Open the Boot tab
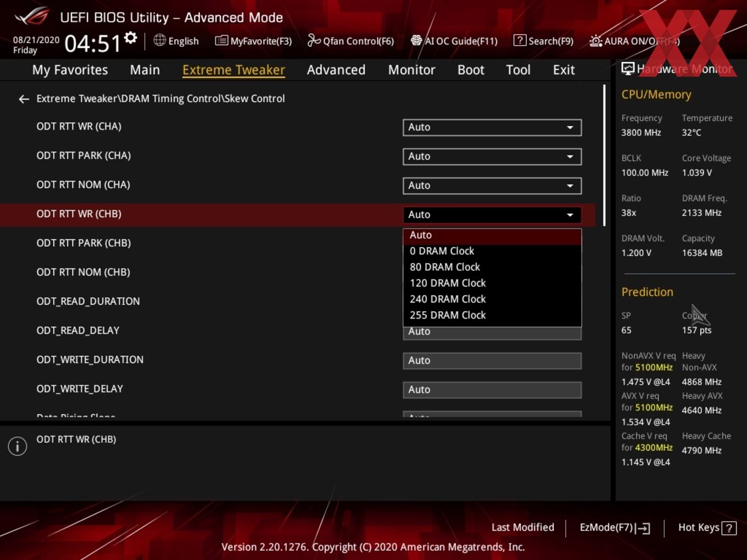 coord(471,70)
